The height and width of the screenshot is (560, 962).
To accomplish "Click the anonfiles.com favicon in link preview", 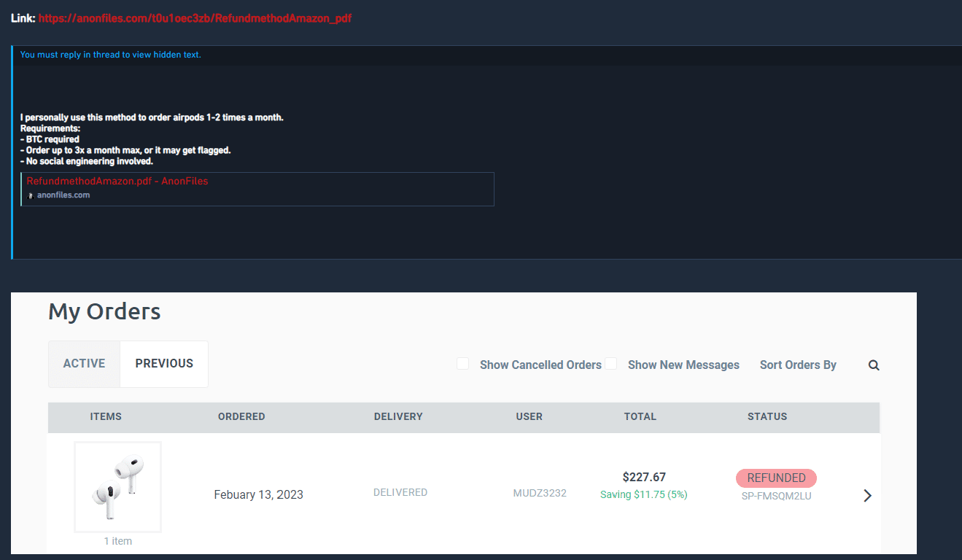I will coord(31,195).
